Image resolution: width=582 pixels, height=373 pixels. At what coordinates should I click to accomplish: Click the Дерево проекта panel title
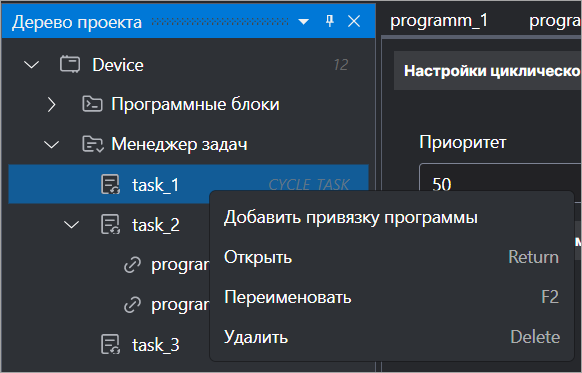pyautogui.click(x=77, y=22)
